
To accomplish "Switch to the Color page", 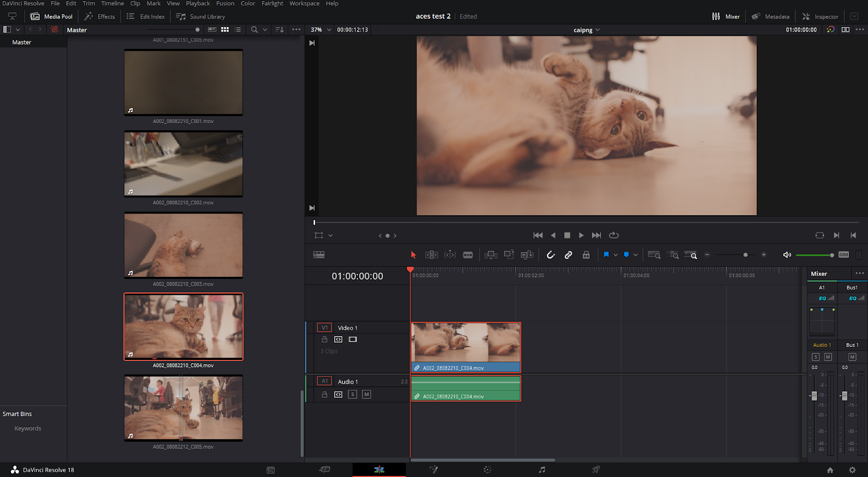I will pyautogui.click(x=487, y=470).
